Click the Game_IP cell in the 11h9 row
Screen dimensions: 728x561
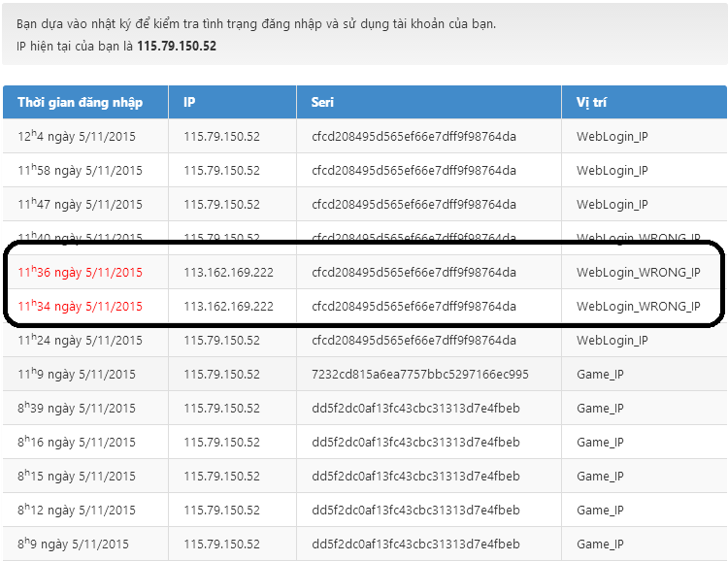[600, 375]
